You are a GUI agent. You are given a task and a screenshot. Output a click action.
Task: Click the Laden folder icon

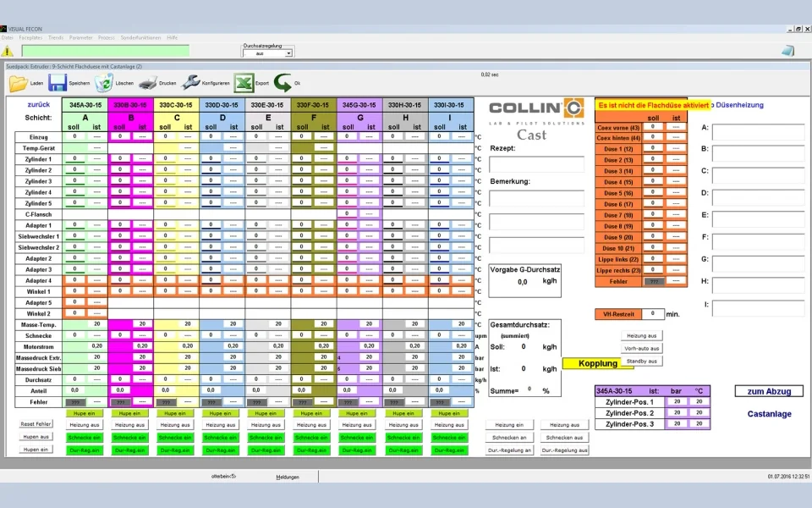coord(18,83)
